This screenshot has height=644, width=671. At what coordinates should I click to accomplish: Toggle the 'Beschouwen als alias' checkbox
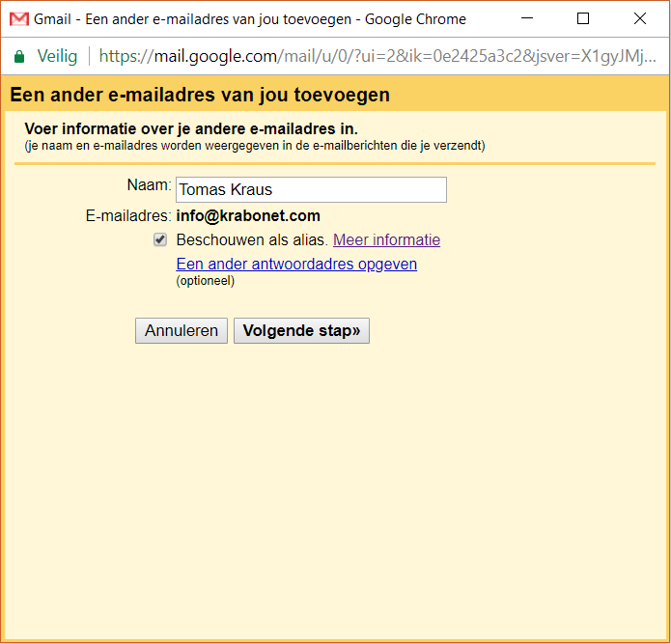pyautogui.click(x=160, y=240)
